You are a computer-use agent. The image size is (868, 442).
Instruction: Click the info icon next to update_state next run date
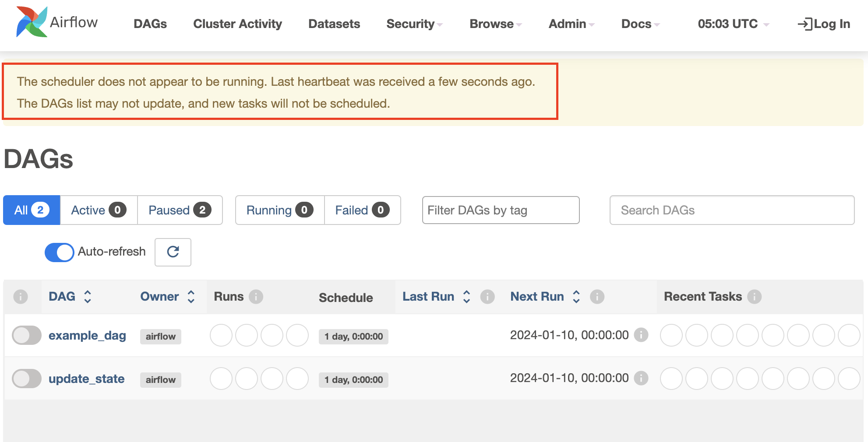click(641, 378)
